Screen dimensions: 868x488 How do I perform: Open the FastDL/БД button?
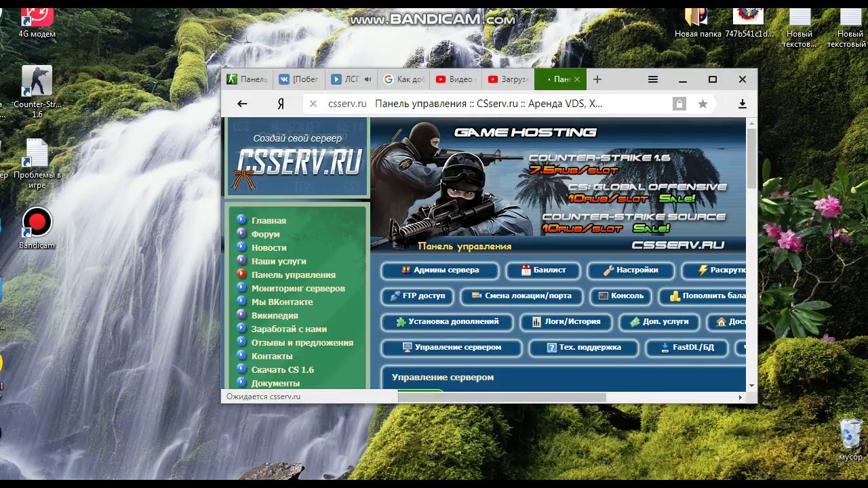pos(686,348)
